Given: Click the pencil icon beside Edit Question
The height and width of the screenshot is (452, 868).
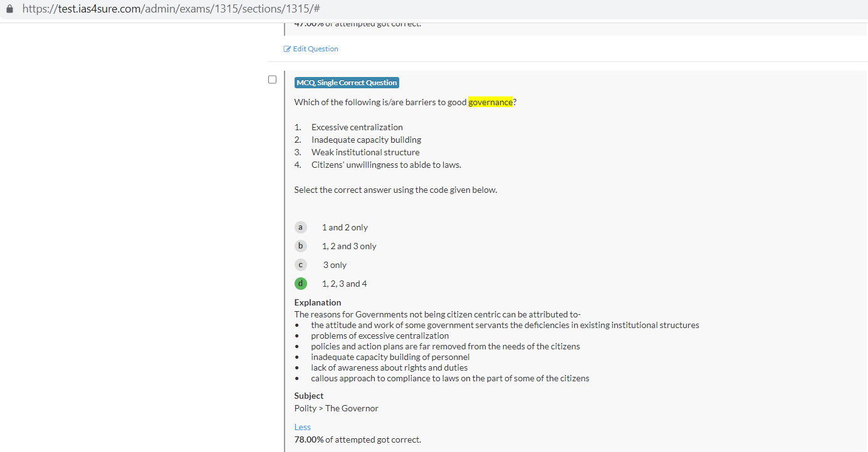Looking at the screenshot, I should coord(287,49).
